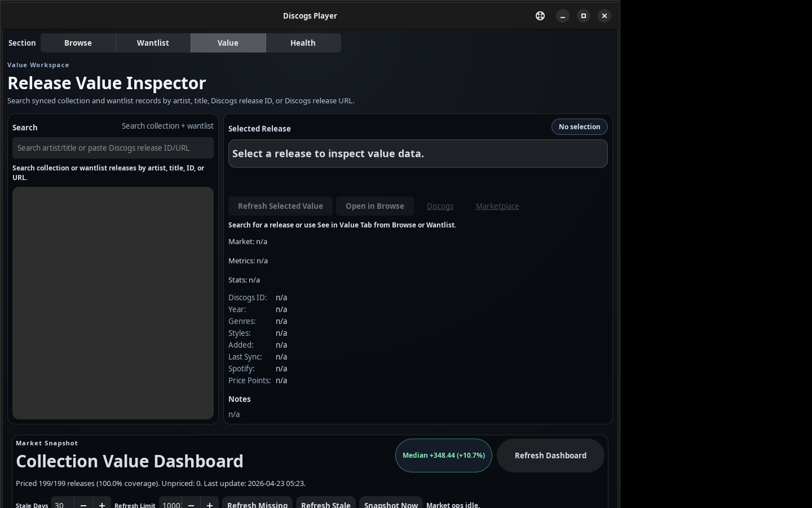Open the window menu icon in title bar
This screenshot has width=812, height=508.
tap(540, 16)
